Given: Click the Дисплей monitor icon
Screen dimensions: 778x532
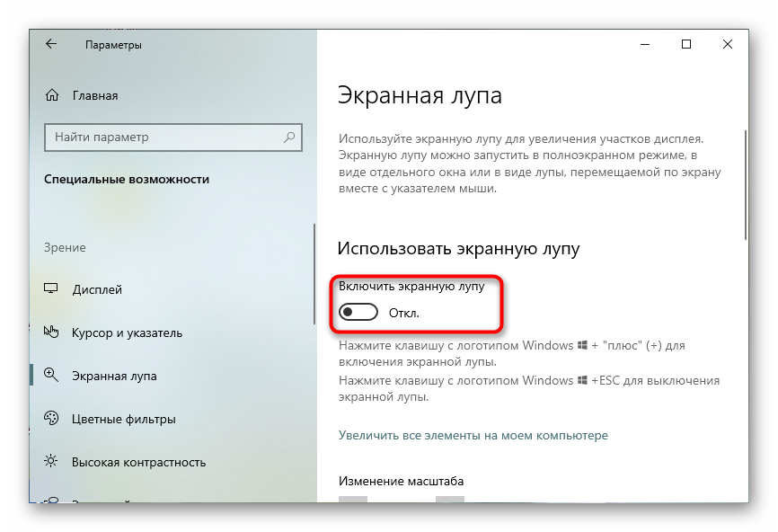Looking at the screenshot, I should click(x=52, y=289).
